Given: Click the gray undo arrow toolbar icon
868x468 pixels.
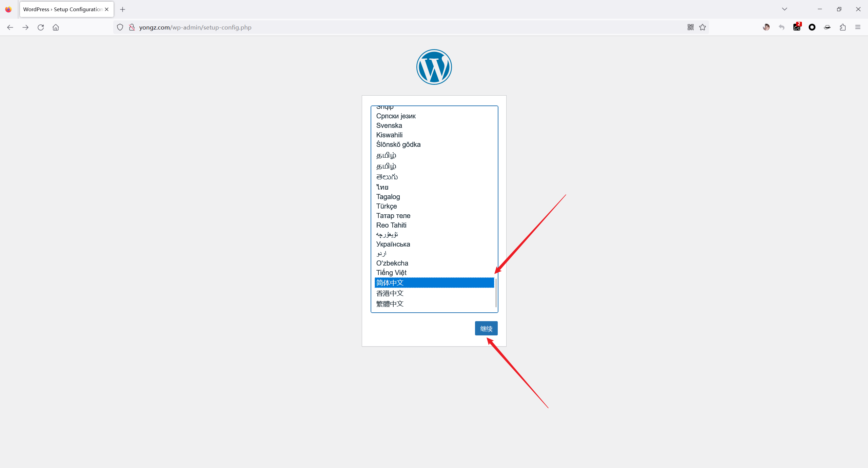Looking at the screenshot, I should pos(782,27).
